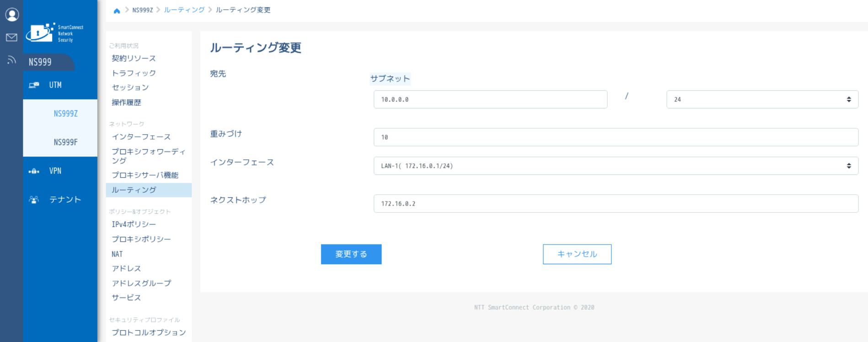
Task: Click the ネクストホップ input field
Action: (x=616, y=204)
